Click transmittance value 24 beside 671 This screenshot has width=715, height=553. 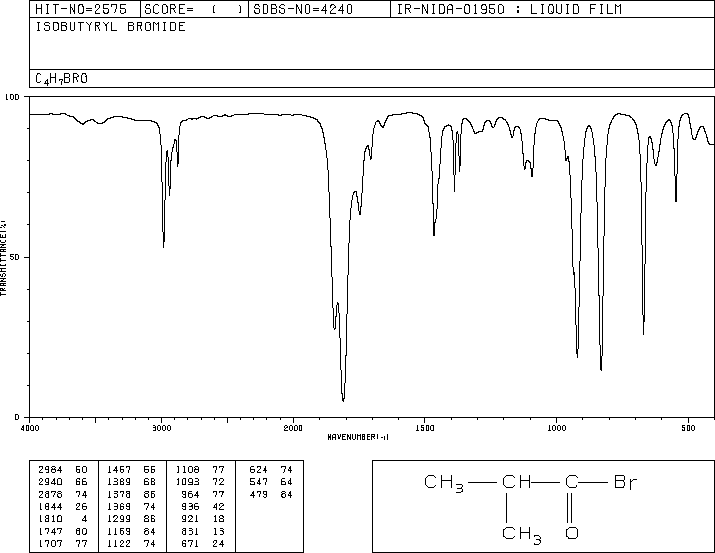click(219, 543)
